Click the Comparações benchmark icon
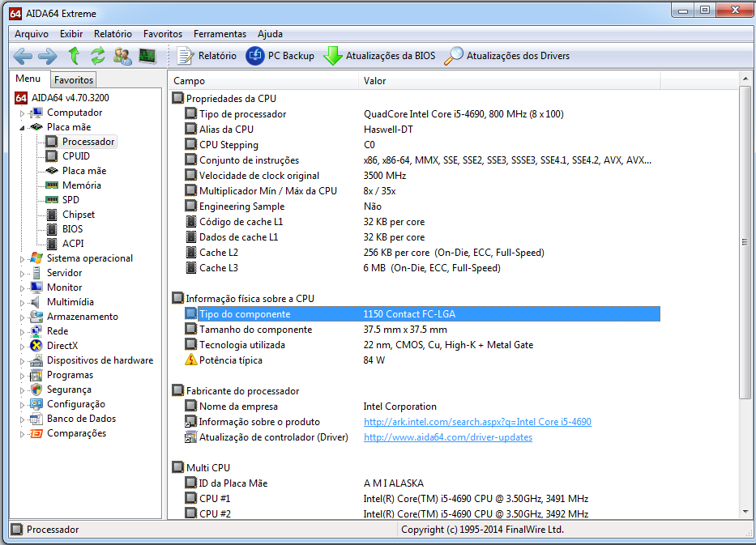 pos(36,433)
